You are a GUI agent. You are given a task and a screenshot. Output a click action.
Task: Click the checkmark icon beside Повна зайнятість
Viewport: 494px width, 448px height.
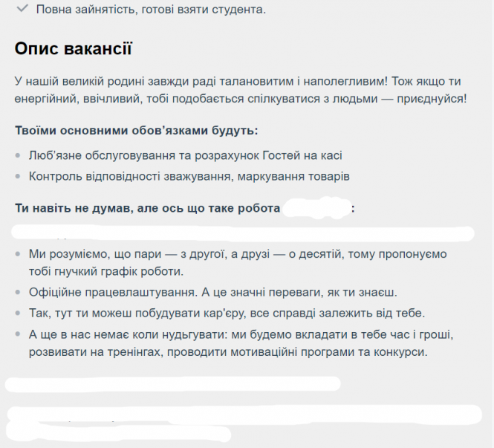click(22, 8)
